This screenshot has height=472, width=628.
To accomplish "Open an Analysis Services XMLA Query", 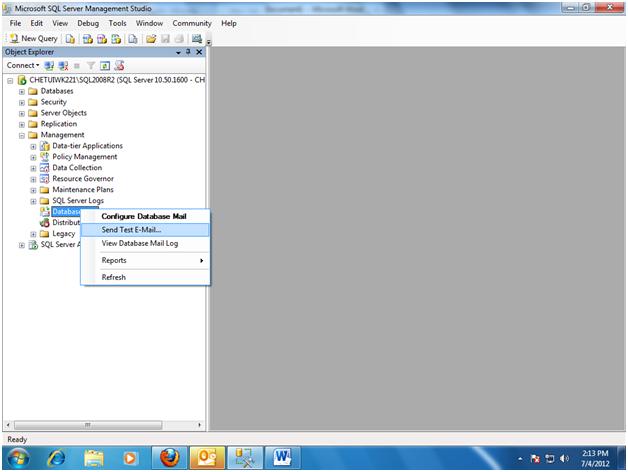I will [116, 39].
